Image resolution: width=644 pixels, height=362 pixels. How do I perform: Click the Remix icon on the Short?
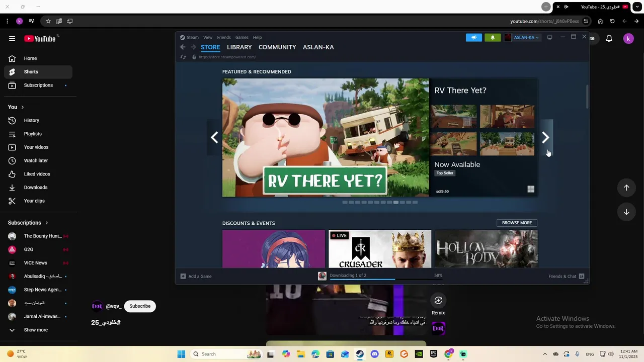pyautogui.click(x=438, y=301)
